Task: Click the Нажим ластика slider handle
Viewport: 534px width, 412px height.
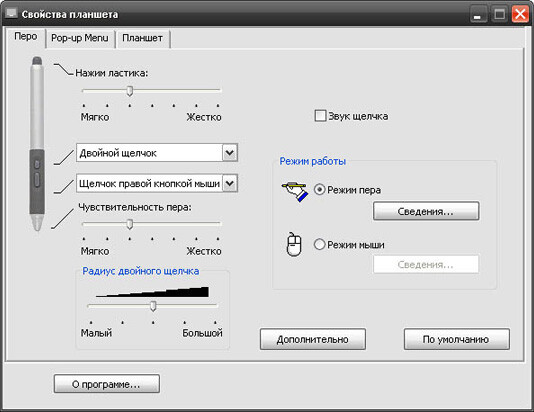Action: click(129, 91)
